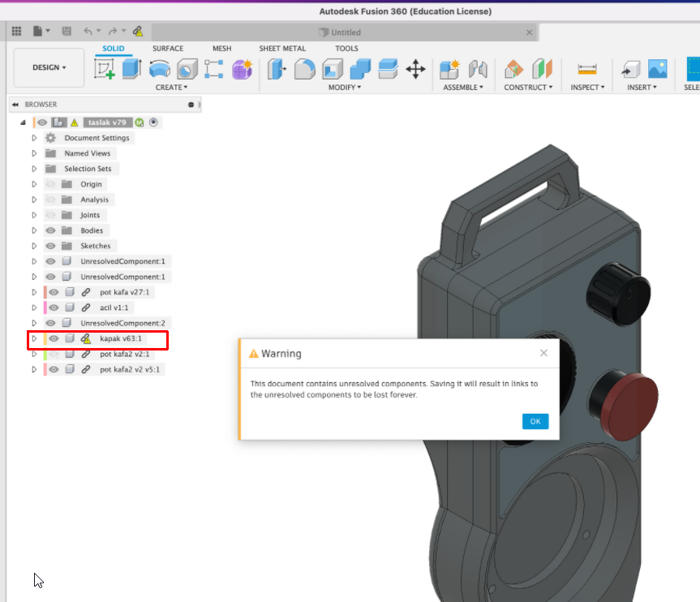The width and height of the screenshot is (700, 602).
Task: Select the Fillet tool
Action: coord(304,69)
